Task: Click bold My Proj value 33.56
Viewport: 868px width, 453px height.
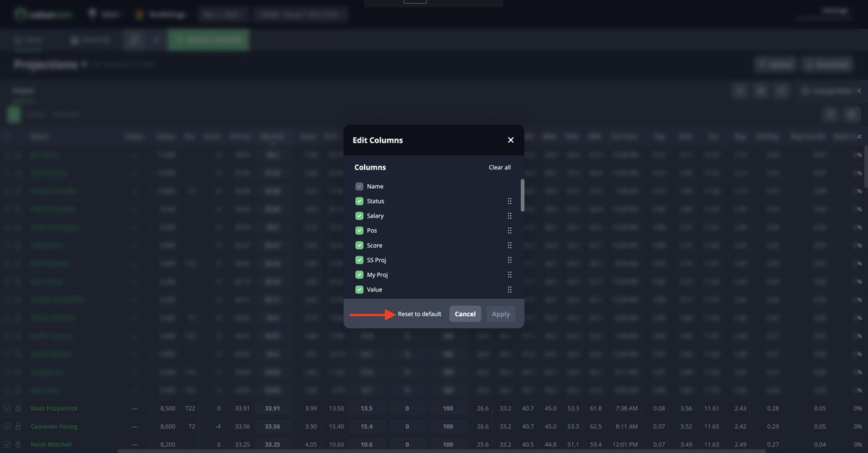Action: [x=272, y=426]
